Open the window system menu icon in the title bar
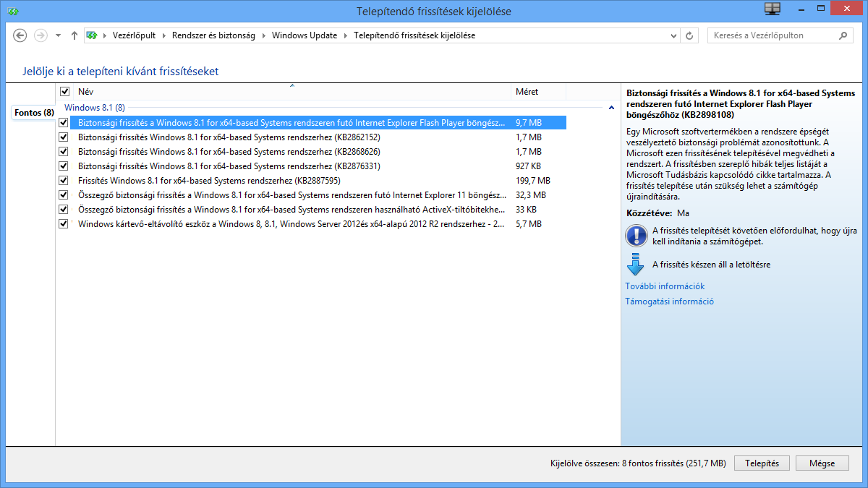 (x=12, y=12)
